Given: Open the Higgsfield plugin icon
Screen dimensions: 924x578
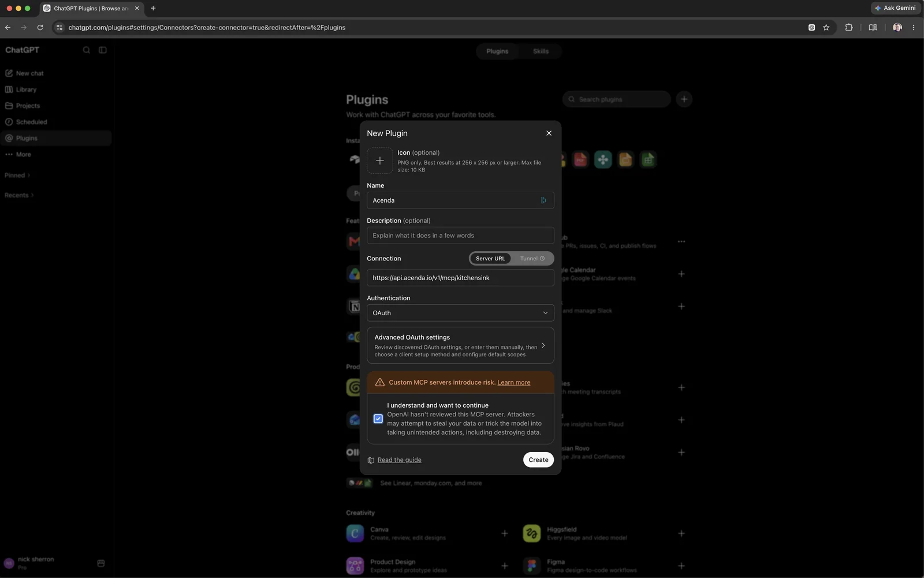Looking at the screenshot, I should point(532,534).
